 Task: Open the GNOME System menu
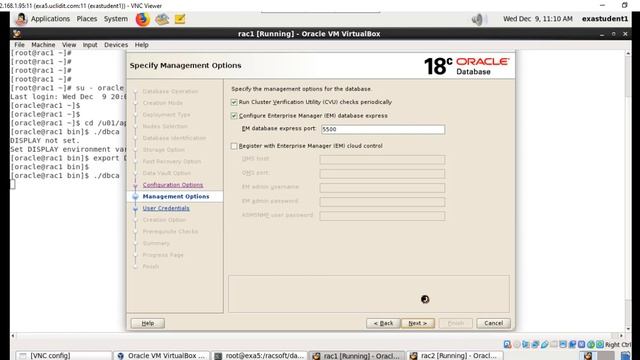click(x=116, y=19)
